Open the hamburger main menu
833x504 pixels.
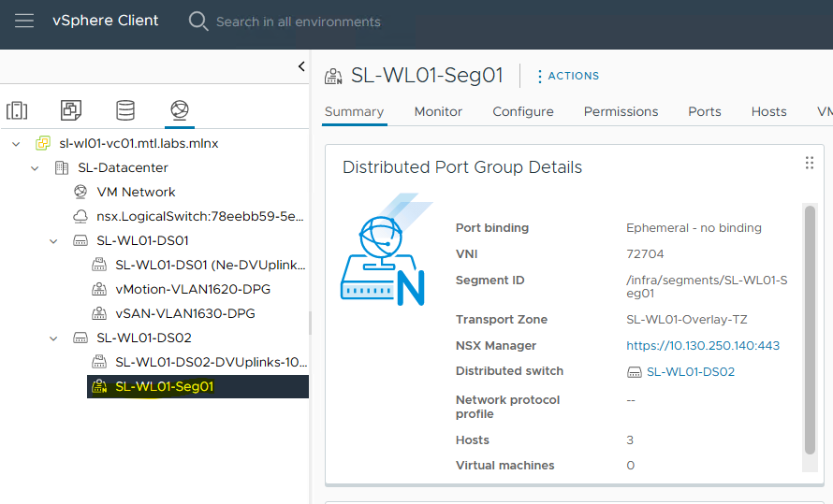24,22
